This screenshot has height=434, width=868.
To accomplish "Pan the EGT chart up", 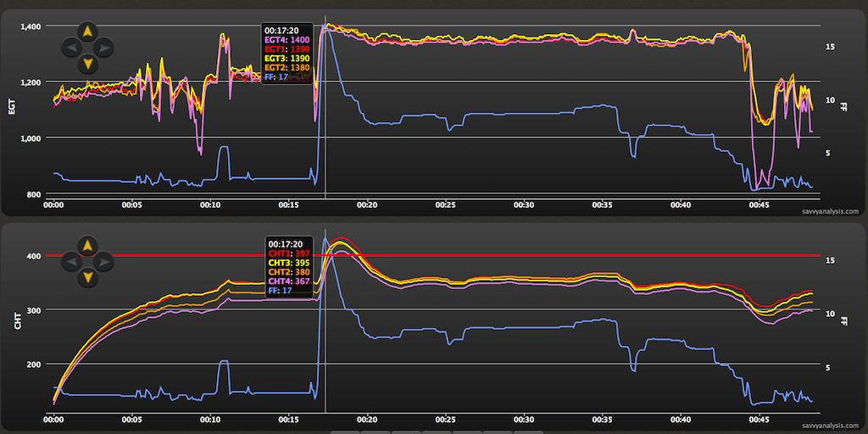I will point(86,32).
